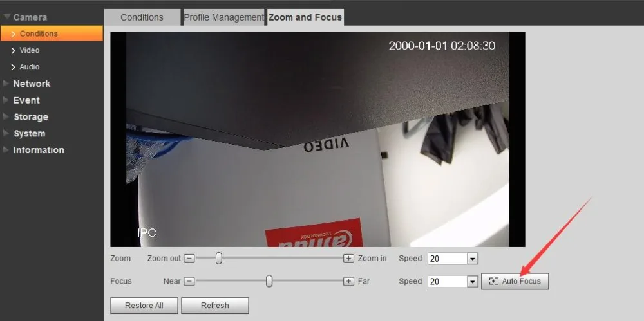Switch to the Profile Management tab
The height and width of the screenshot is (321, 644).
[x=223, y=17]
